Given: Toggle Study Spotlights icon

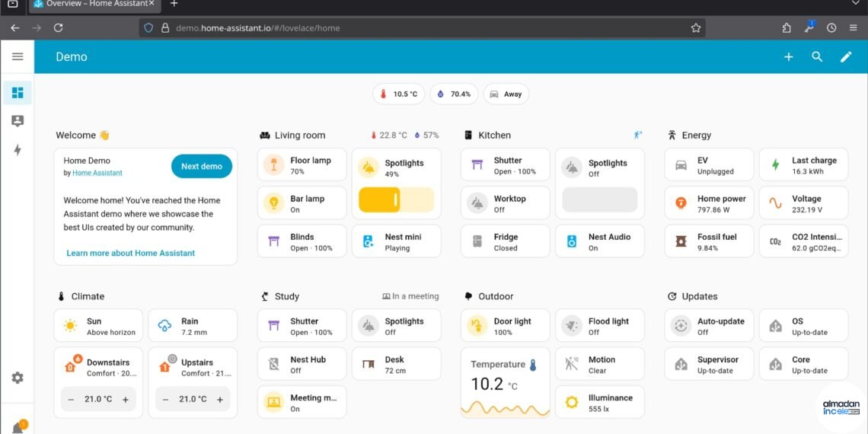Looking at the screenshot, I should pyautogui.click(x=368, y=326).
